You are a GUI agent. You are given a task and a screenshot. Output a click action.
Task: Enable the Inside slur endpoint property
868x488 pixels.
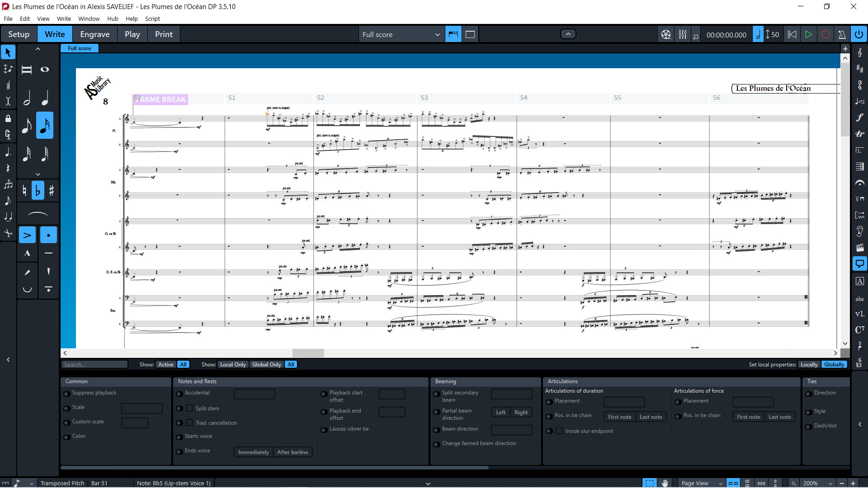click(549, 431)
